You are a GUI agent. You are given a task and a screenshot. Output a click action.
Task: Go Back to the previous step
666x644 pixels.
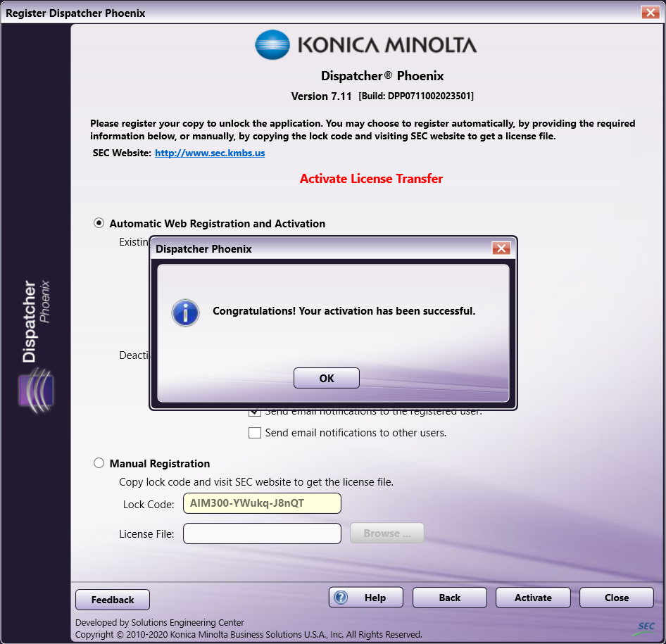(449, 598)
